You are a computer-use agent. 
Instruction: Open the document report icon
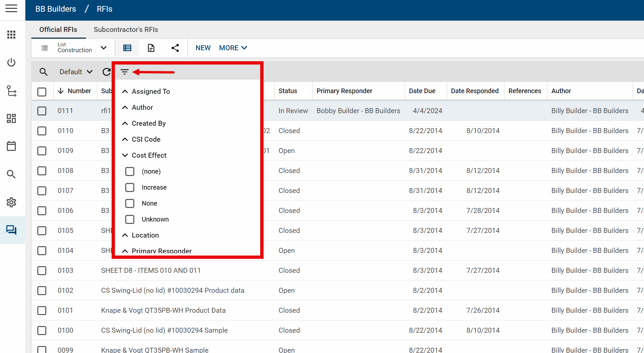pos(151,48)
